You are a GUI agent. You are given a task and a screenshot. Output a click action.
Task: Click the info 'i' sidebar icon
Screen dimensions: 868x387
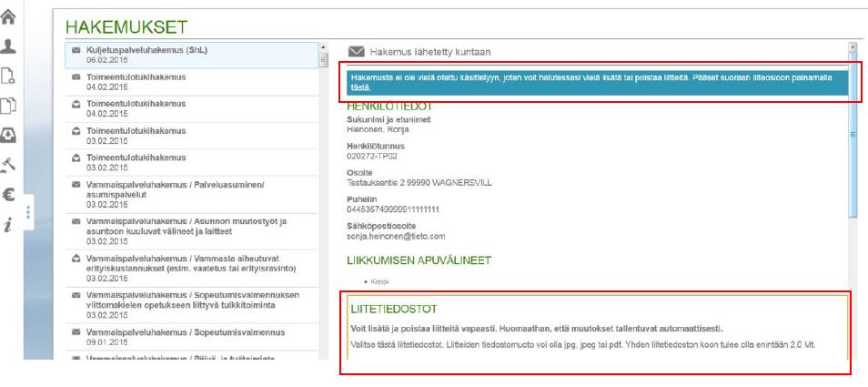pyautogui.click(x=8, y=225)
